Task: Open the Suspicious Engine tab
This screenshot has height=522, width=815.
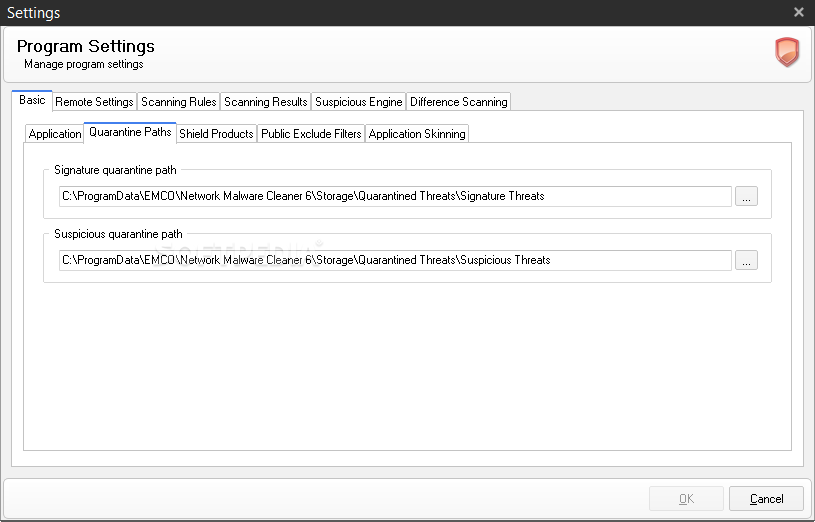Action: [x=359, y=102]
